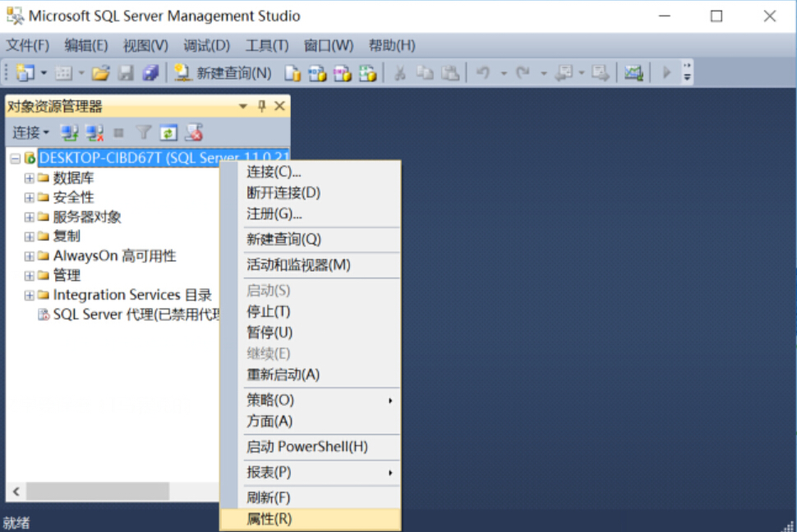Open the 窗口(W) menu

pos(329,46)
